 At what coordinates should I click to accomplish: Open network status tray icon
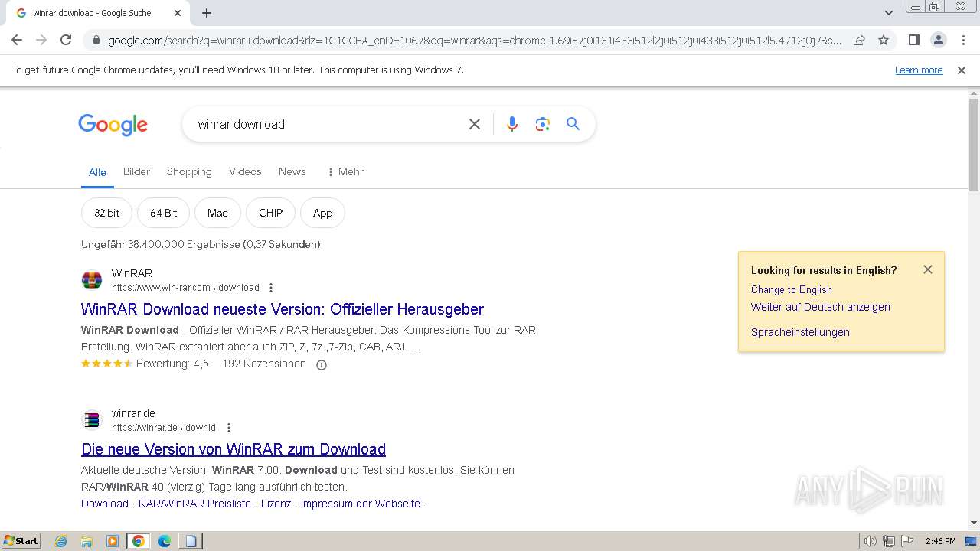tap(889, 541)
